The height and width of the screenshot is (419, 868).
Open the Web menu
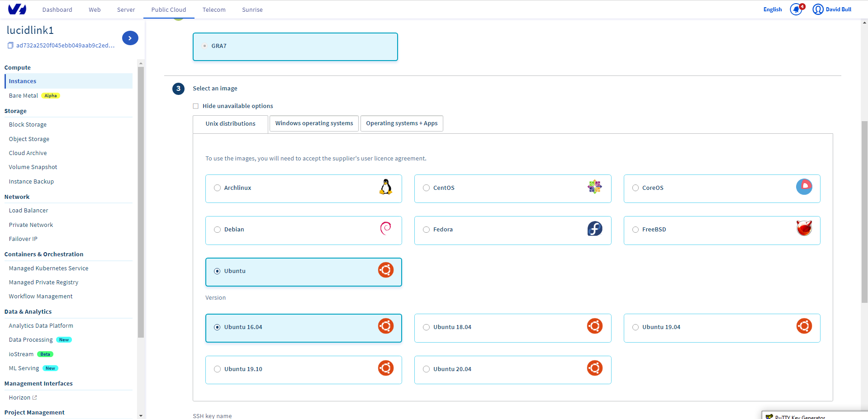(x=95, y=9)
